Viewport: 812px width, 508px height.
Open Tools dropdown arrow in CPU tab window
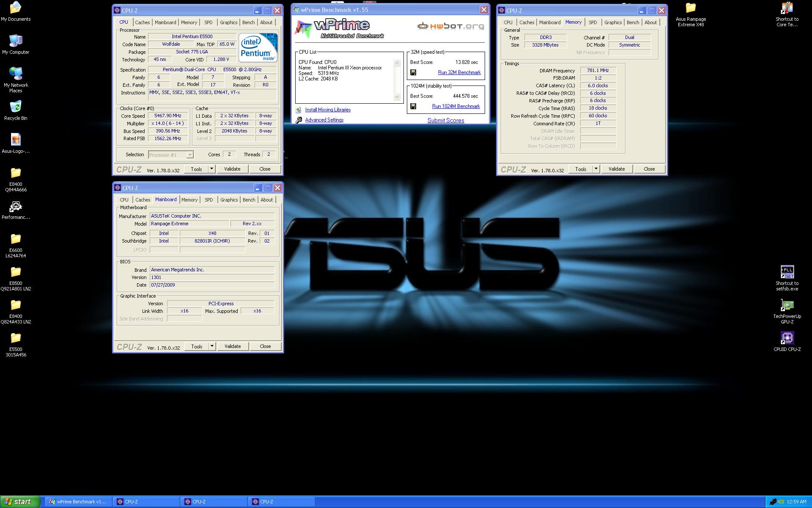[211, 169]
